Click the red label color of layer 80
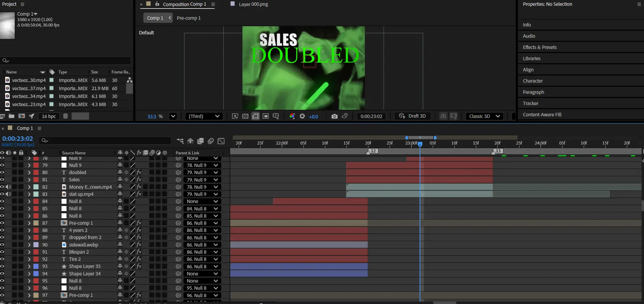The height and width of the screenshot is (304, 644). (36, 172)
